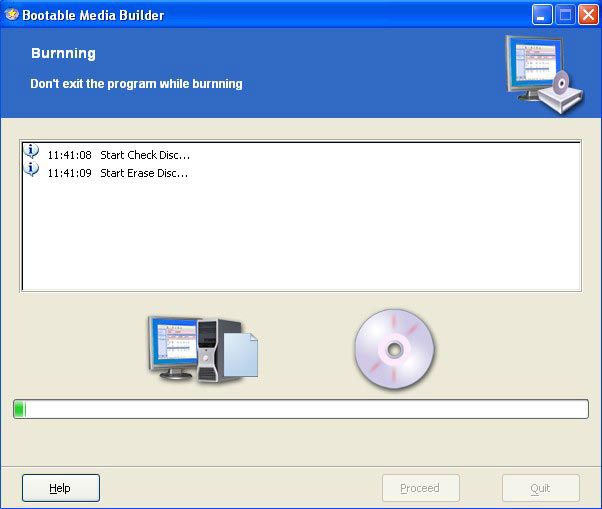Click info icon beside the 11:41:09 entry

[31, 169]
